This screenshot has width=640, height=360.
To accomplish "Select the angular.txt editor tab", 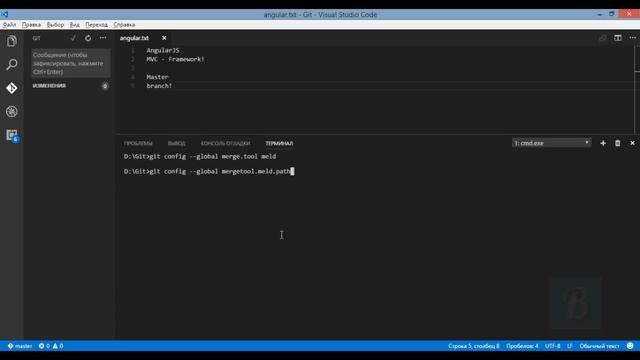I will pos(134,38).
